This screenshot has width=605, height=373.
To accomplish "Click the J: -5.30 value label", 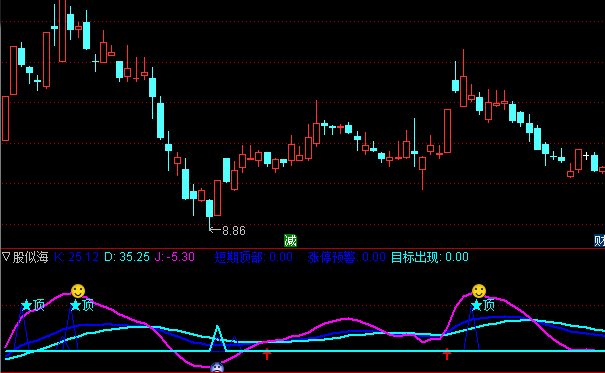I will point(174,257).
